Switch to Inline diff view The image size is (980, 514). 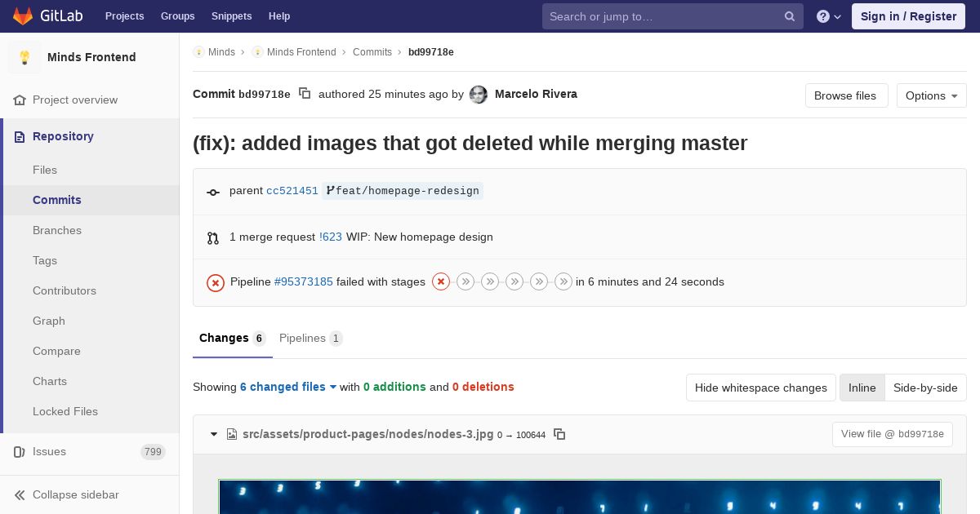[x=862, y=388]
